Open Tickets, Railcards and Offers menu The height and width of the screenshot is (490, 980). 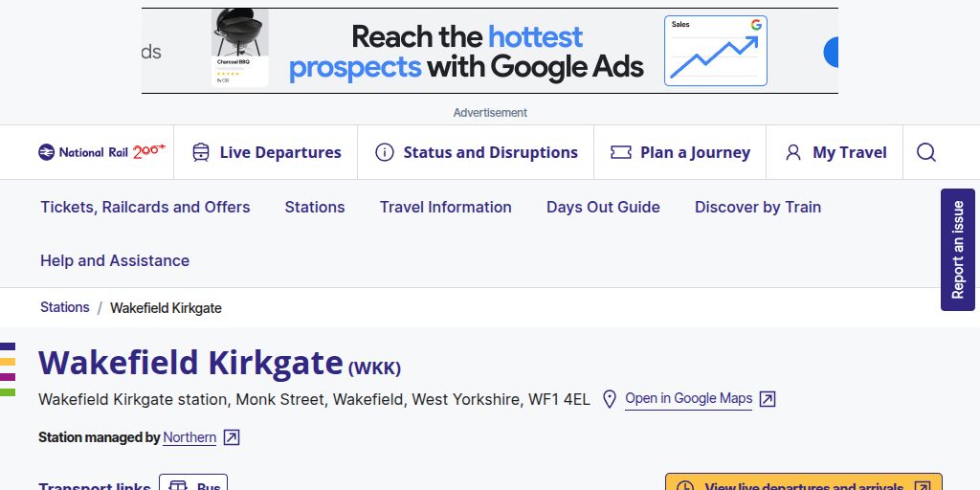(145, 207)
